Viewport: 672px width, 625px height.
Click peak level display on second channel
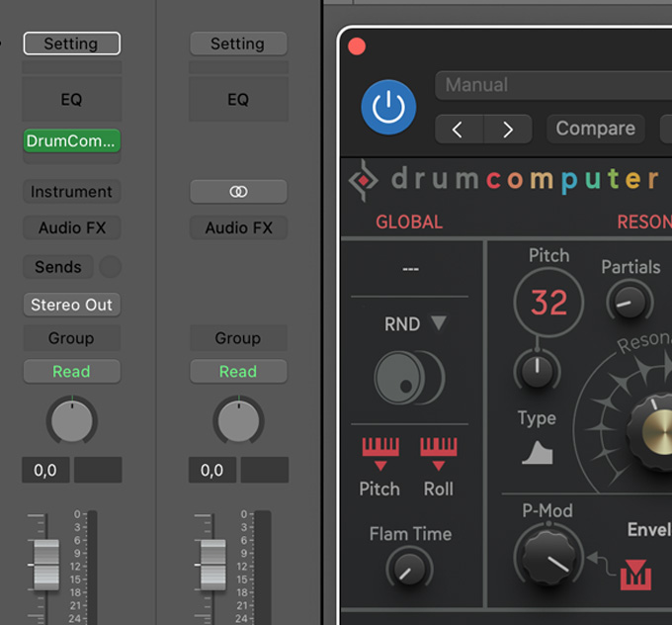(x=265, y=470)
